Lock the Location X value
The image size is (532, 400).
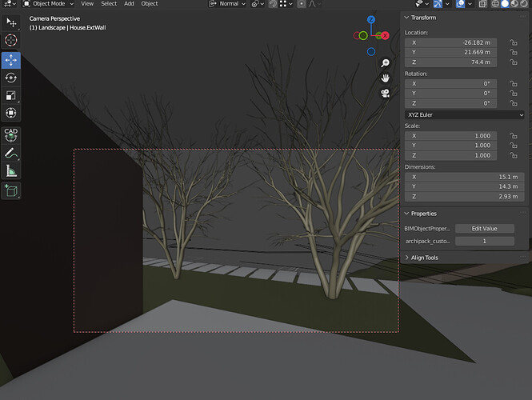[514, 42]
